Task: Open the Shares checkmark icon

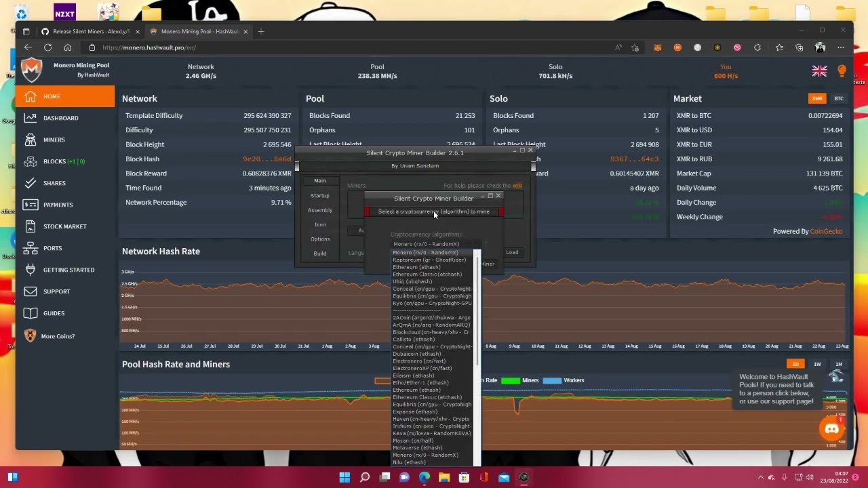Action: pyautogui.click(x=30, y=183)
